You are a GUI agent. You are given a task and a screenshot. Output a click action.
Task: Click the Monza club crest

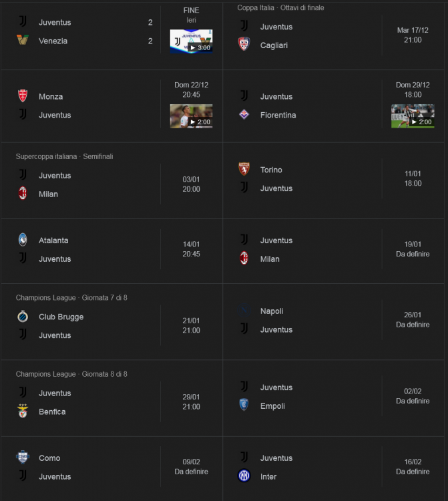23,96
